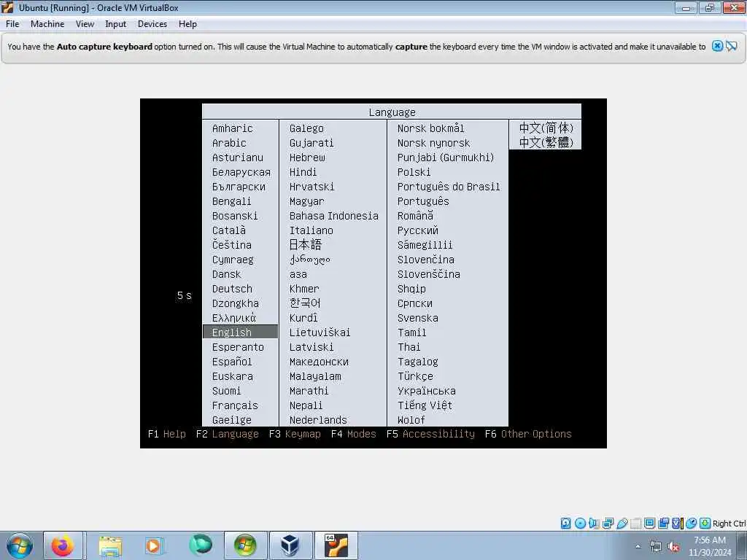Click the optical disc status icon
The width and height of the screenshot is (747, 560).
[580, 524]
